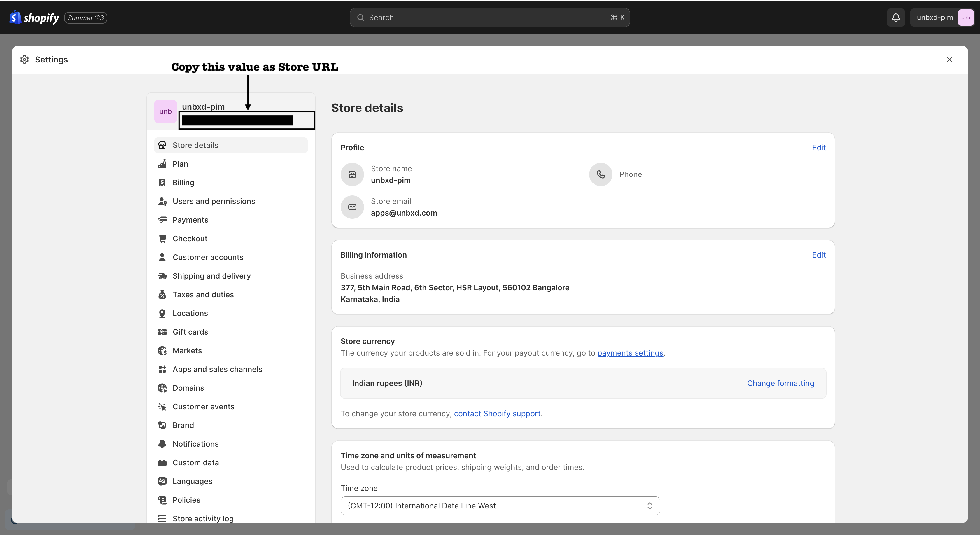Click the Payments hand icon

coord(162,220)
